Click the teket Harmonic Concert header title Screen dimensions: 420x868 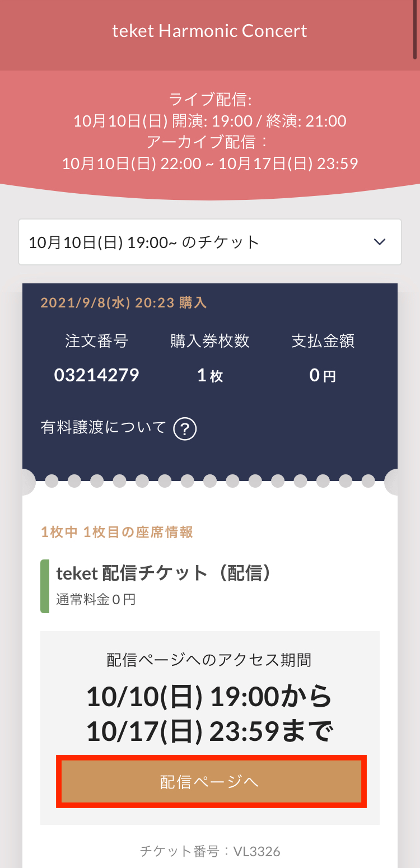coord(209,31)
